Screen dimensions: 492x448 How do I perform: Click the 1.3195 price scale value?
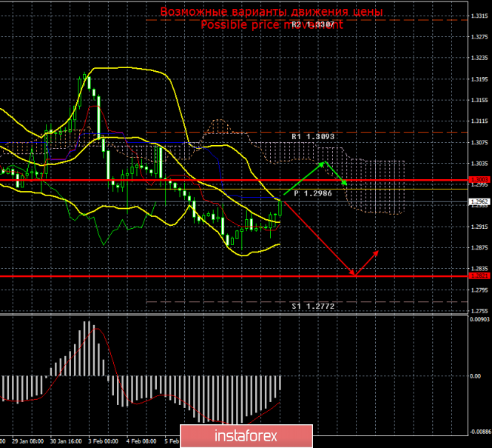point(478,78)
